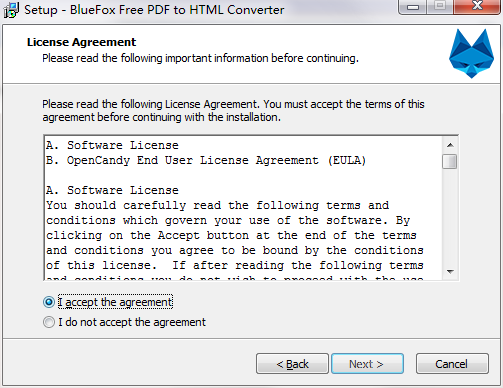The width and height of the screenshot is (503, 388).
Task: Click the empty scrollbar track below the thumb
Action: pyautogui.click(x=450, y=217)
